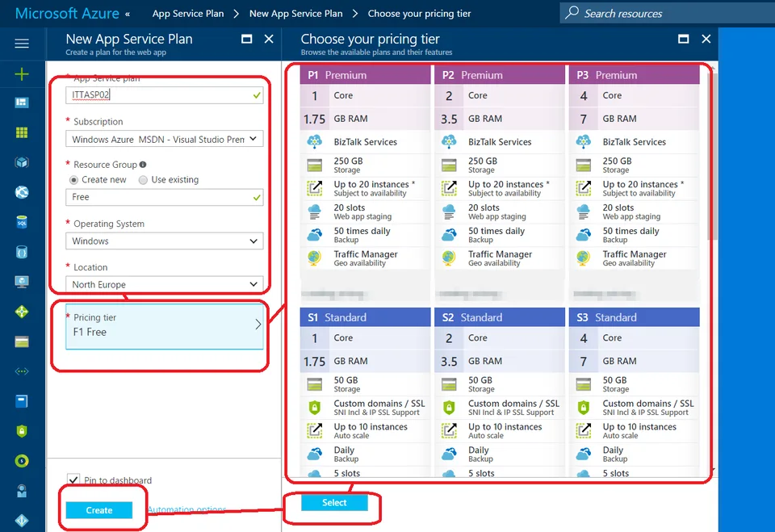Screen dimensions: 775x532
Task: Click the P1 BizTalk Services icon
Action: 314,142
